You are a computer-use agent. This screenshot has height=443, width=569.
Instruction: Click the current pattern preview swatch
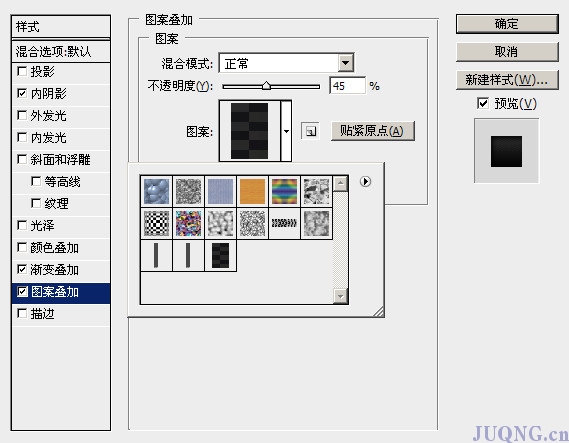coord(250,131)
